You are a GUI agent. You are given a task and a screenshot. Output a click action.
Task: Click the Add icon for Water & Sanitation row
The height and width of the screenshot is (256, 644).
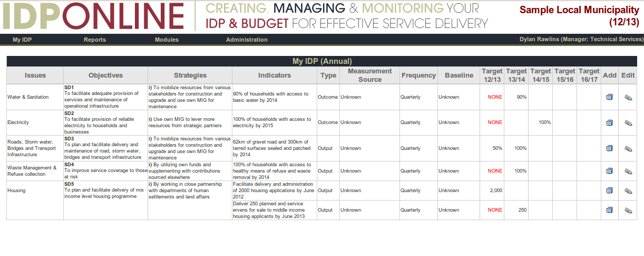(x=609, y=97)
